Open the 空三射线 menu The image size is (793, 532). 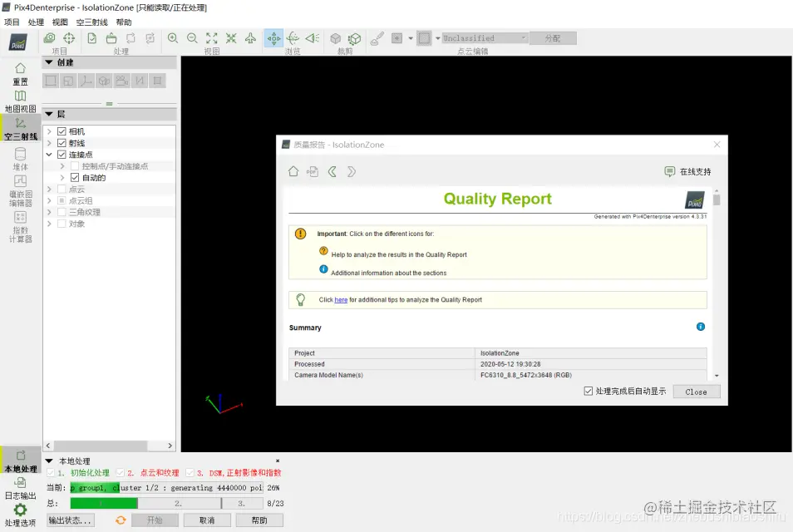[x=92, y=22]
